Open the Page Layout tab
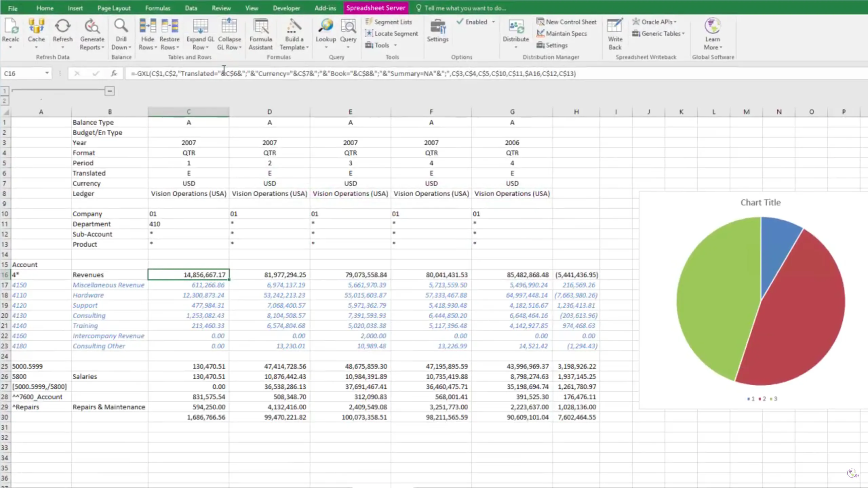The image size is (868, 488). click(114, 8)
